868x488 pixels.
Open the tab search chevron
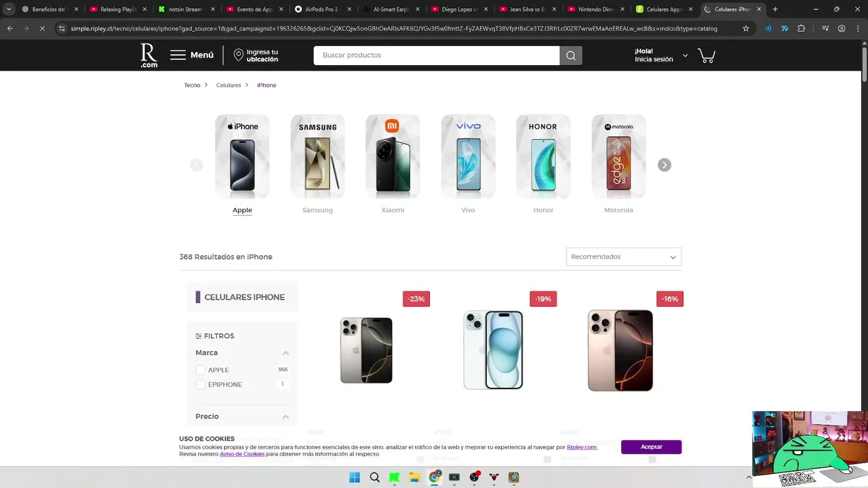(x=9, y=9)
